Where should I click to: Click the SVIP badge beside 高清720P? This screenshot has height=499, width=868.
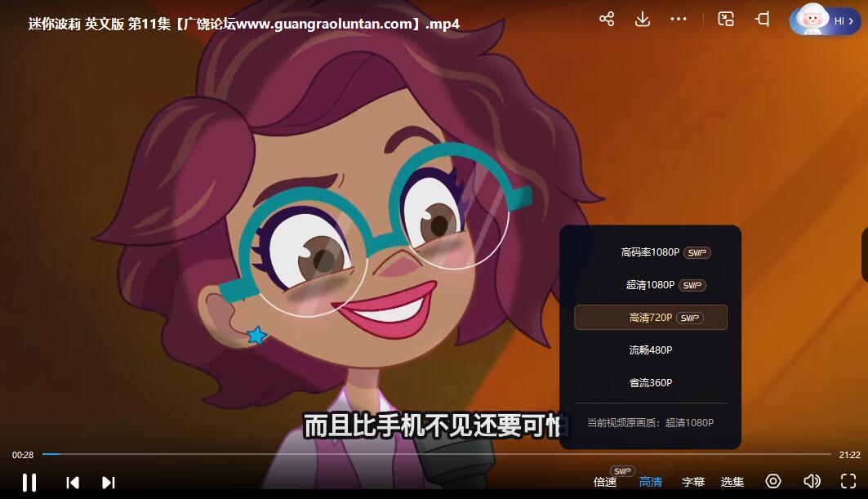tap(690, 318)
